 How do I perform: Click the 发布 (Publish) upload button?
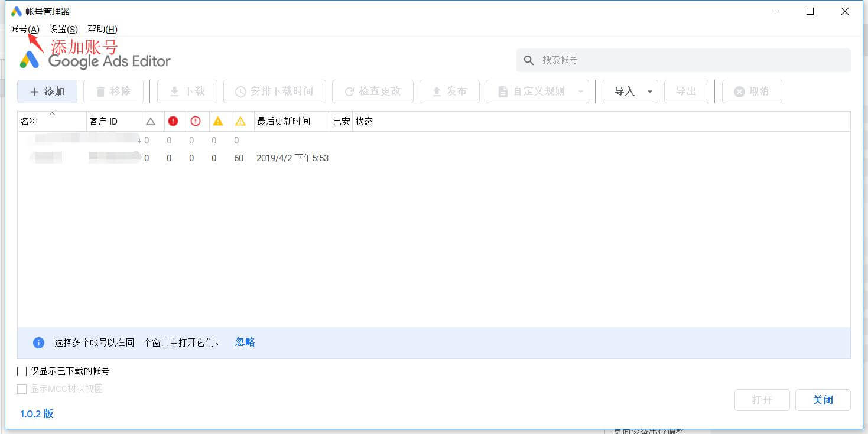(x=449, y=92)
